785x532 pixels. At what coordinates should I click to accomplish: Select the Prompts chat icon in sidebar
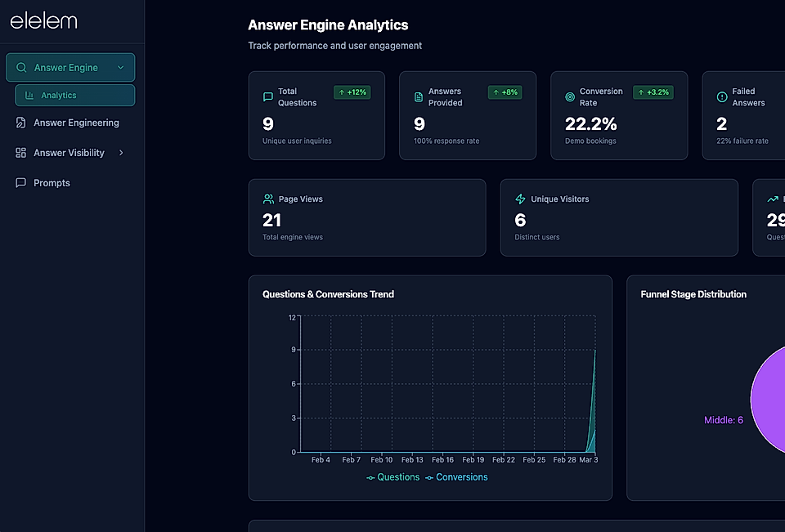pos(20,182)
